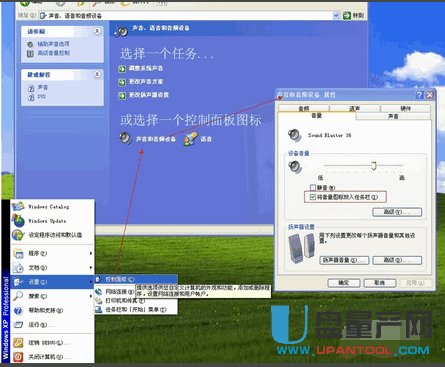Click the arrow icon beside 调整系统声音
The image size is (445, 367).
click(122, 69)
